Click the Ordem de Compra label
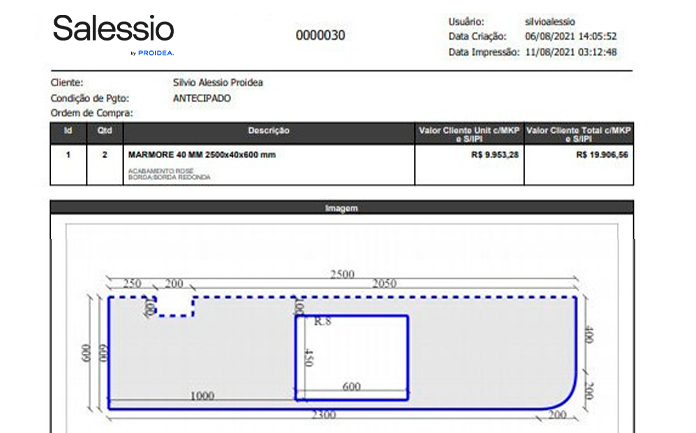Image resolution: width=696 pixels, height=433 pixels. [x=92, y=113]
